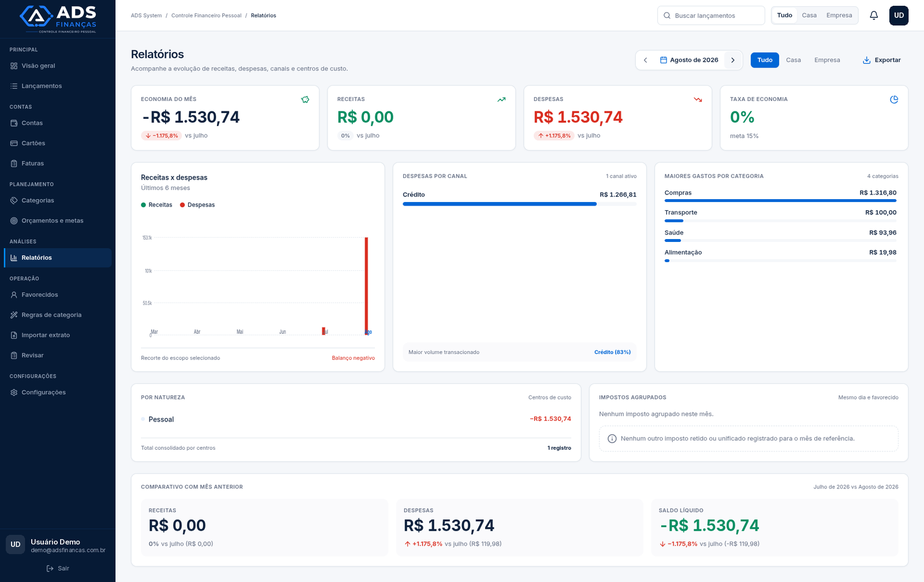Select Casa scope in top header toggle
924x582 pixels.
pos(809,16)
